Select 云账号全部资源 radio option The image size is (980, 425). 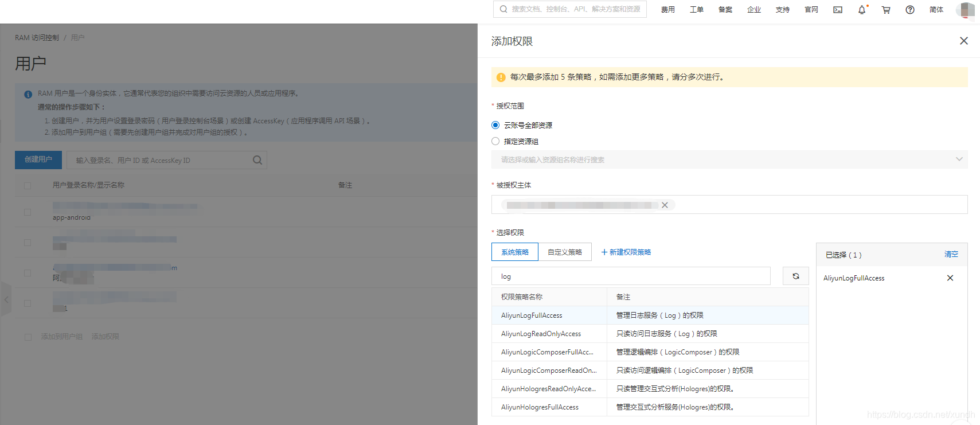click(x=495, y=125)
